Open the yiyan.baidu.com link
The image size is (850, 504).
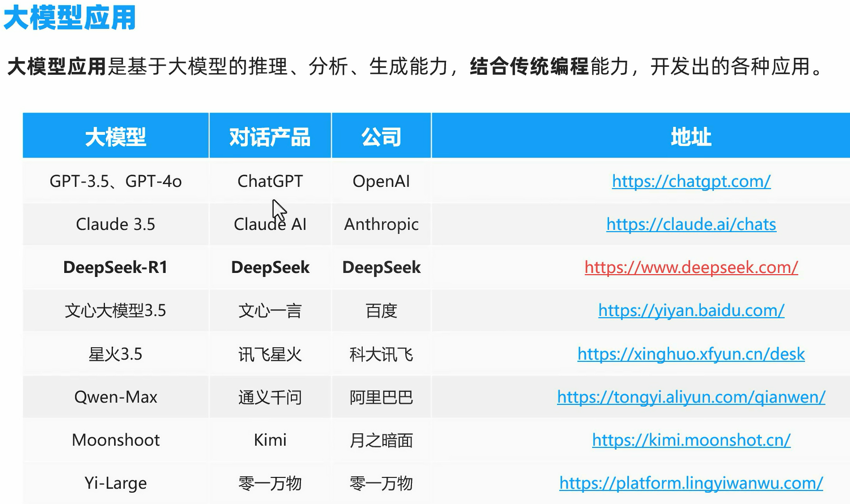click(x=691, y=311)
